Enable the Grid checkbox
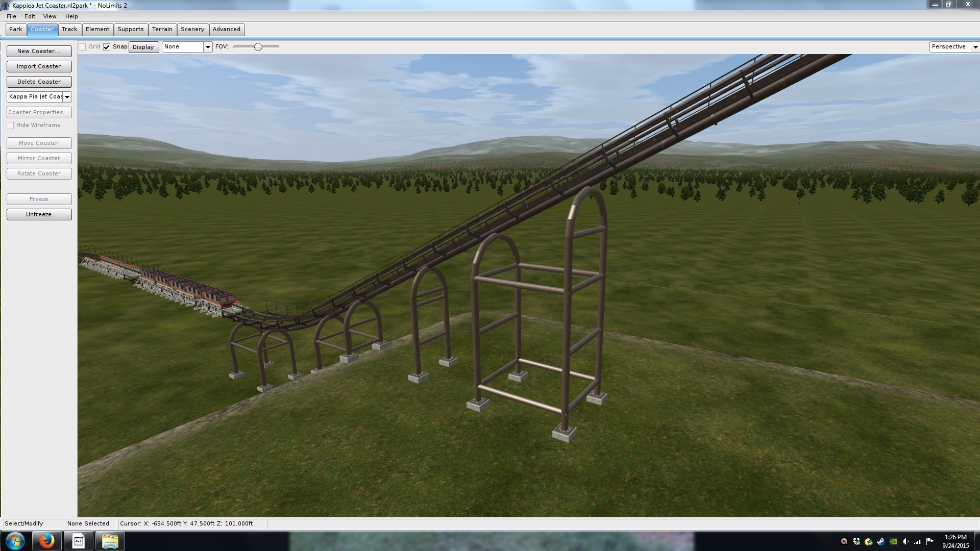 [82, 47]
